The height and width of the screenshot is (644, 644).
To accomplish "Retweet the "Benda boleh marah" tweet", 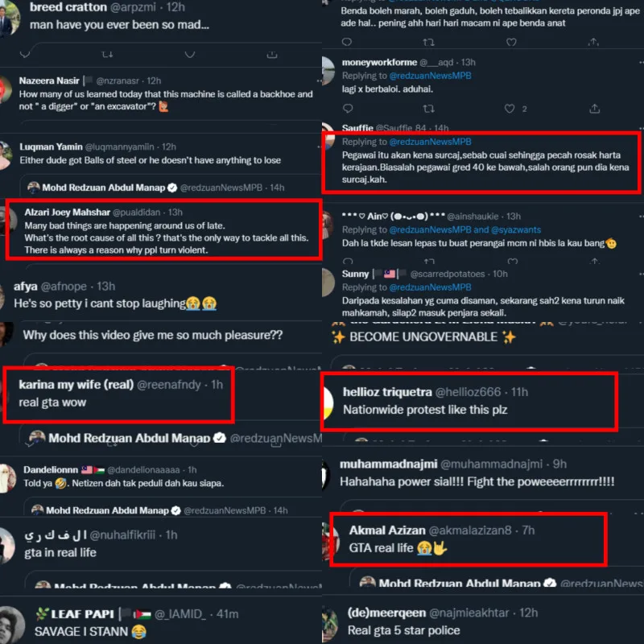I will point(428,42).
